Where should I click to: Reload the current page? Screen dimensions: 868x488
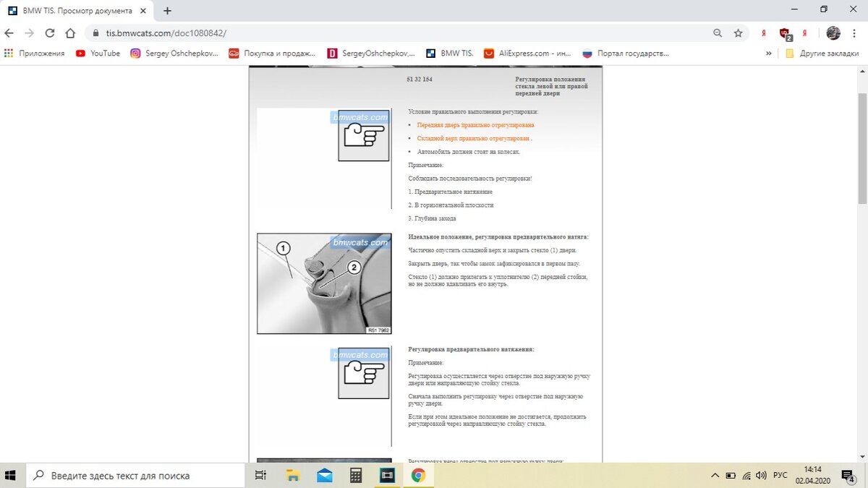pos(50,33)
